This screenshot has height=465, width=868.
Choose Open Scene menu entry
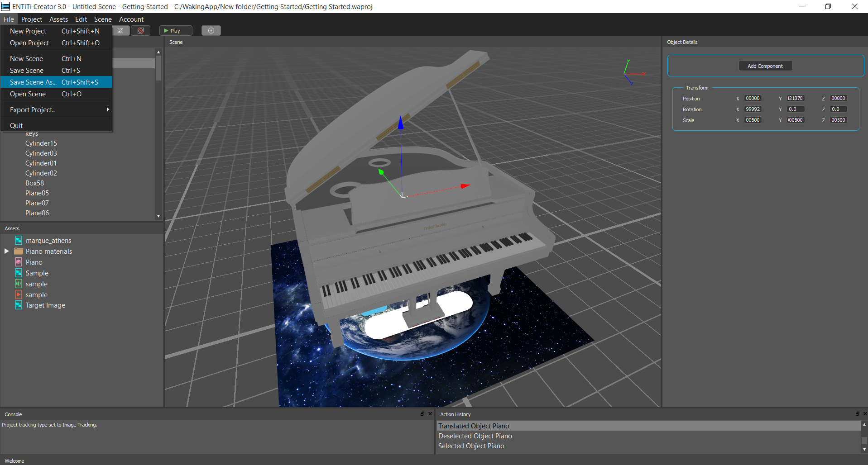coord(56,94)
